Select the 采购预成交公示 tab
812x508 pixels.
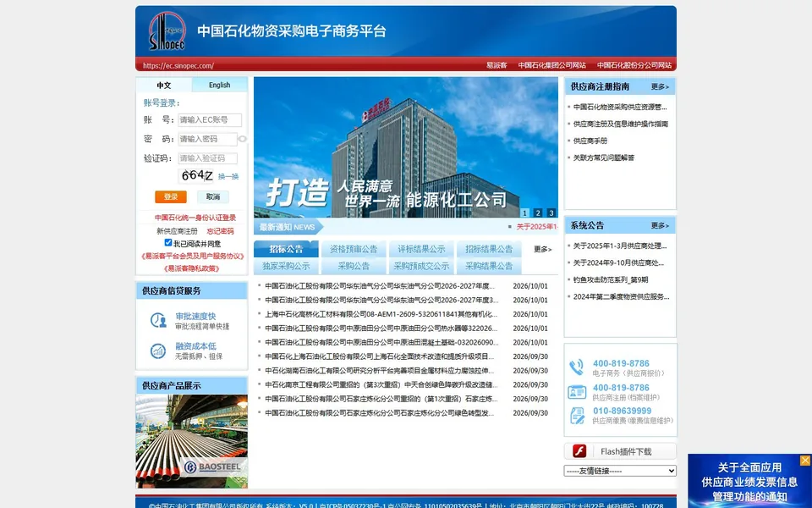[421, 266]
